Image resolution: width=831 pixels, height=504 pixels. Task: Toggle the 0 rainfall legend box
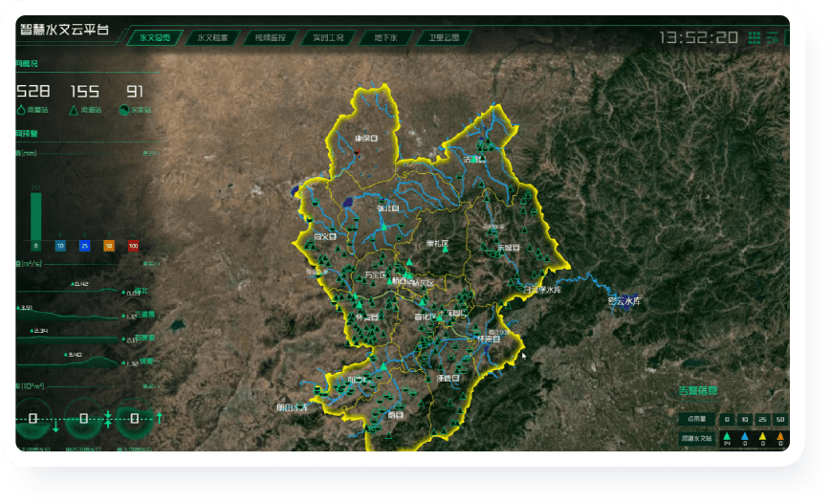[x=727, y=419]
